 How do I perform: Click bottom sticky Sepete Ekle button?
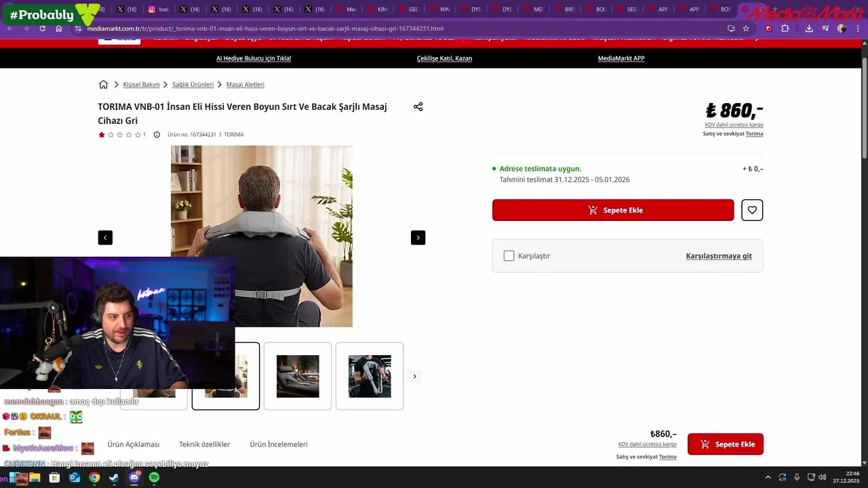pyautogui.click(x=726, y=445)
